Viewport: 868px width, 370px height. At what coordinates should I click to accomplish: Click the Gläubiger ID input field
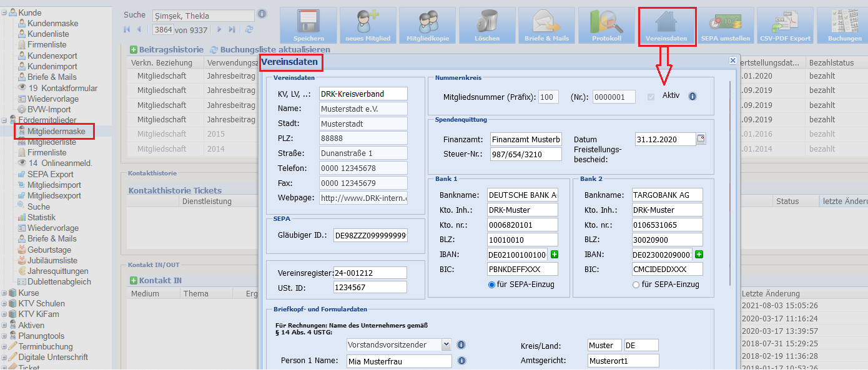pyautogui.click(x=371, y=235)
